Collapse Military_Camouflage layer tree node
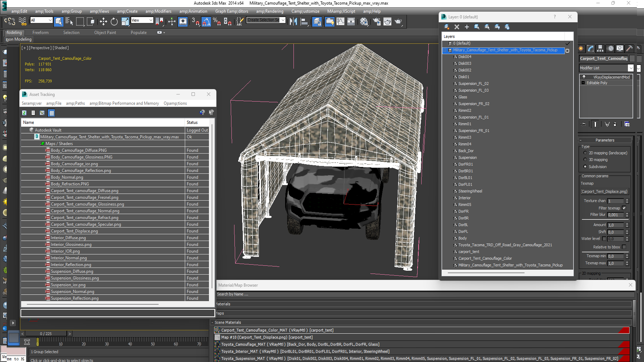644x362 pixels. 445,50
